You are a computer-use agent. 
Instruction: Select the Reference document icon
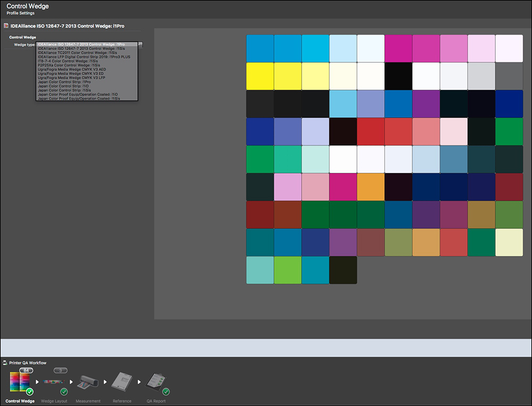click(x=122, y=383)
